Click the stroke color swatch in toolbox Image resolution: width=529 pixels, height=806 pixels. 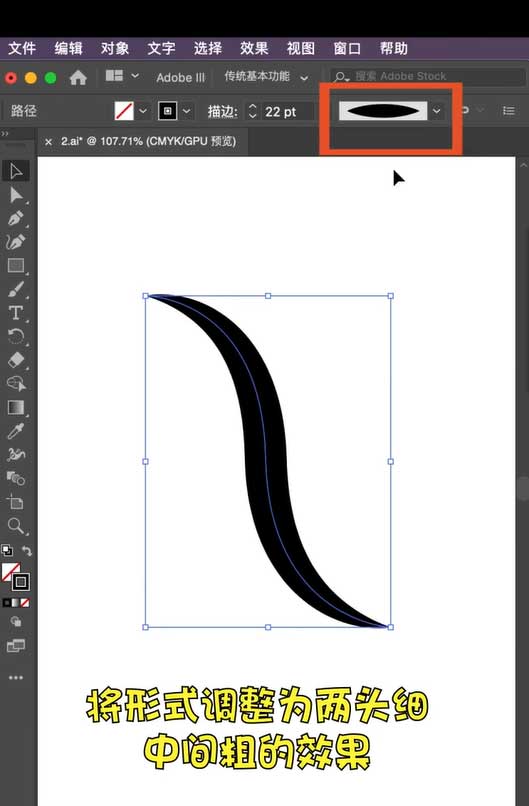point(21,582)
